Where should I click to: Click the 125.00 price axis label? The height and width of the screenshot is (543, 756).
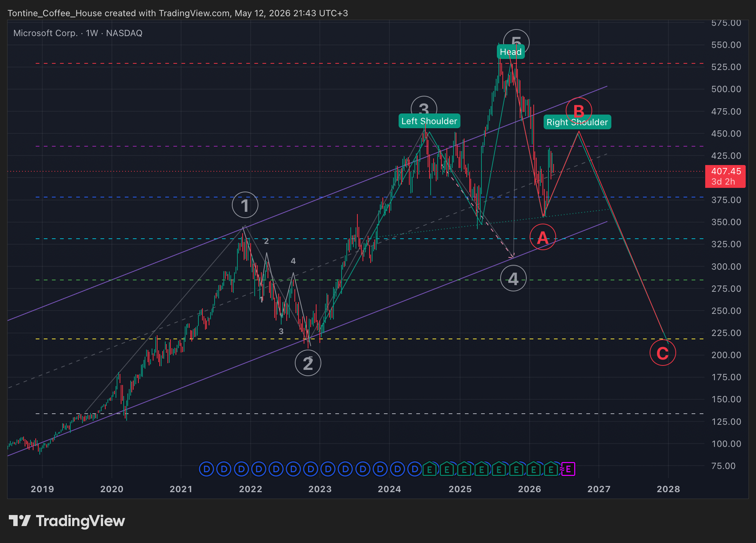[x=726, y=422]
